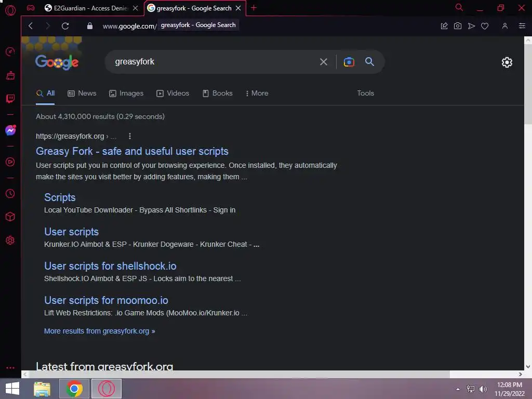Switch to Books results
Image resolution: width=532 pixels, height=399 pixels.
[218, 94]
